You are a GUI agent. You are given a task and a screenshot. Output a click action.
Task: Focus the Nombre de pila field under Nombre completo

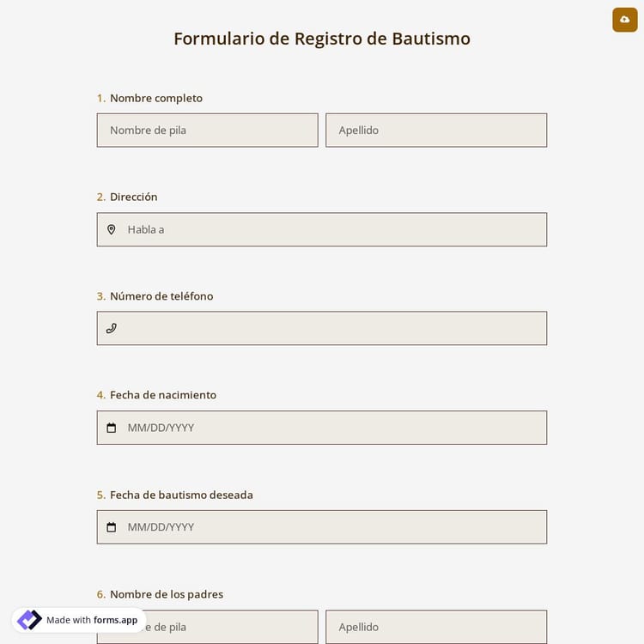(207, 131)
